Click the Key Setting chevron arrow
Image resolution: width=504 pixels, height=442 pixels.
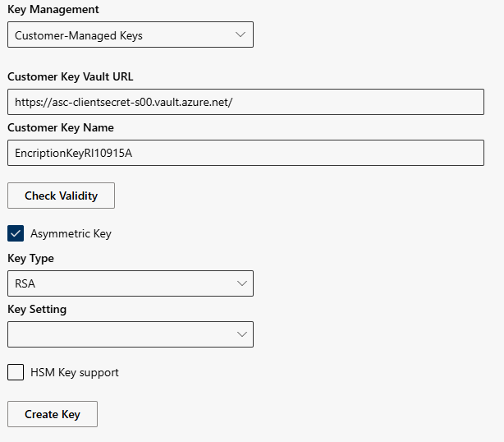[242, 334]
